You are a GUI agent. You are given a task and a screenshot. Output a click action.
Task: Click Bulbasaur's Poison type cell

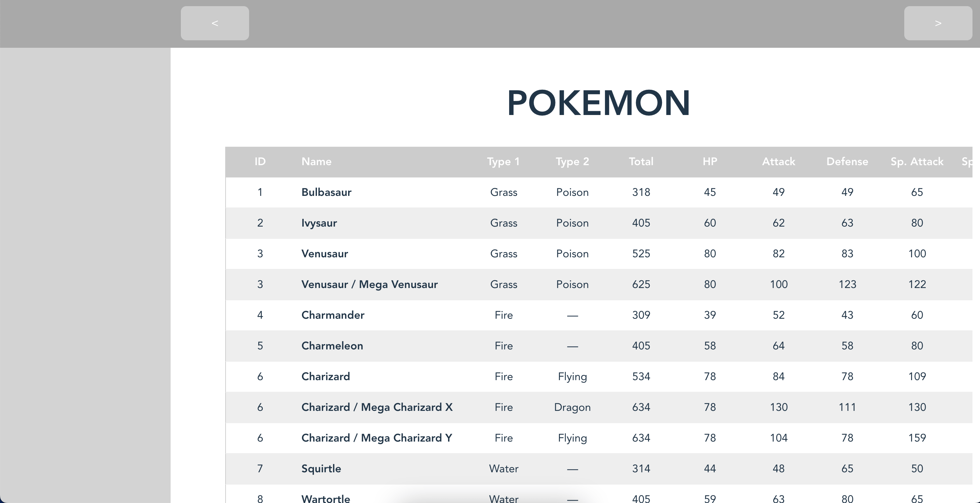[572, 192]
